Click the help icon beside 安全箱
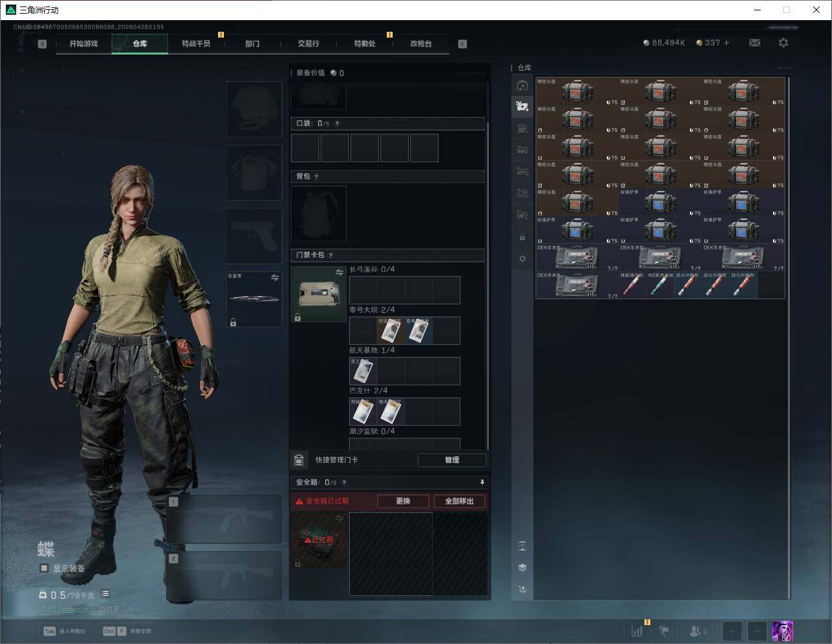832x644 pixels. 344,482
